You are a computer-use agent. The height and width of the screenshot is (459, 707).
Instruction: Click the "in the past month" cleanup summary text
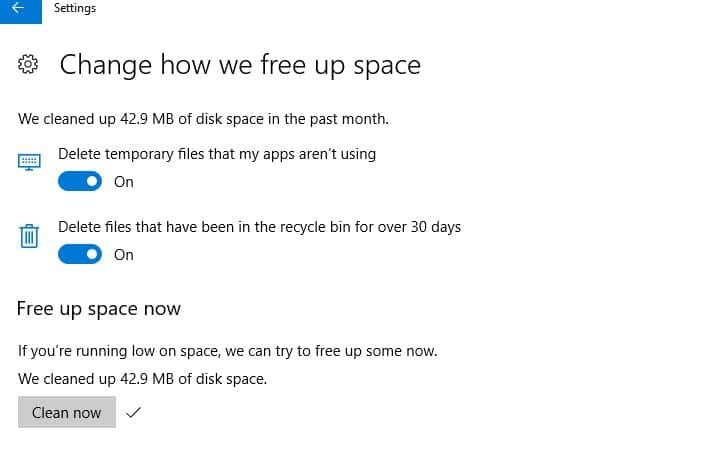coord(203,119)
